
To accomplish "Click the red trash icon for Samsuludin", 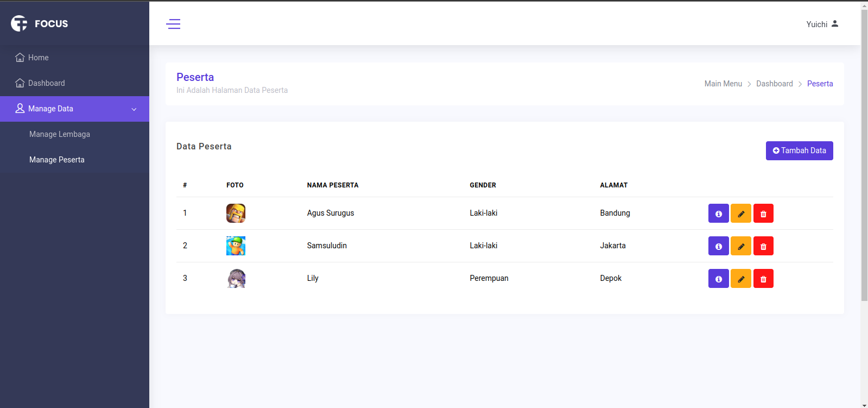I will click(x=763, y=246).
